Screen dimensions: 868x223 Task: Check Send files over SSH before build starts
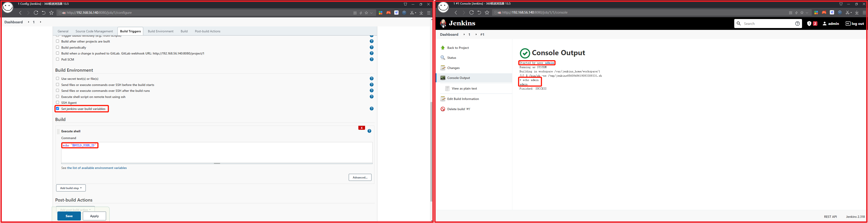(x=57, y=84)
